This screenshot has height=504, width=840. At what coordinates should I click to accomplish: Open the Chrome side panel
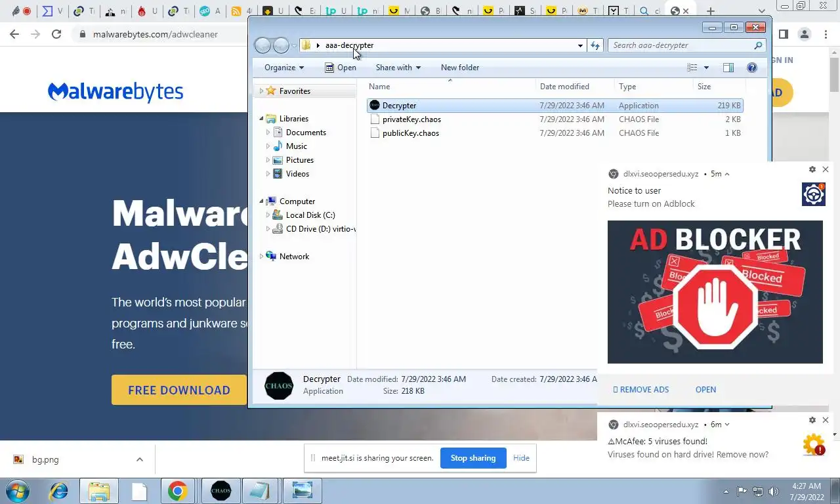[x=783, y=34]
